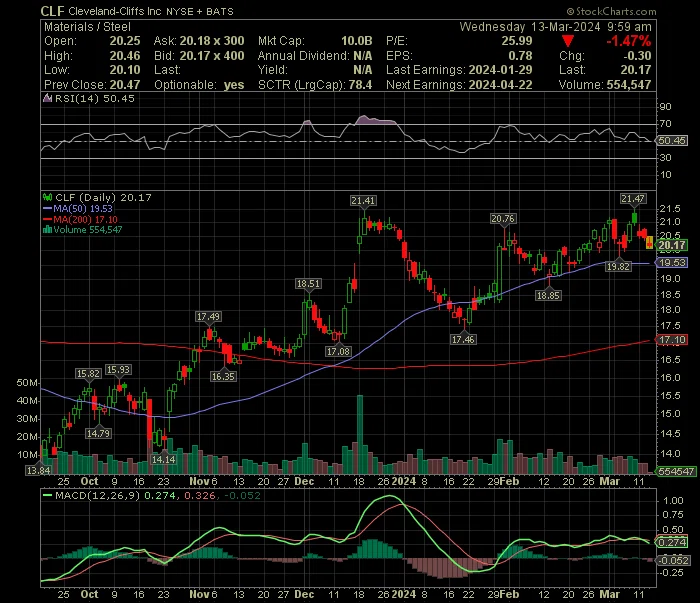Click the 50.45 RSI tag on right axis
700x603 pixels.
672,141
